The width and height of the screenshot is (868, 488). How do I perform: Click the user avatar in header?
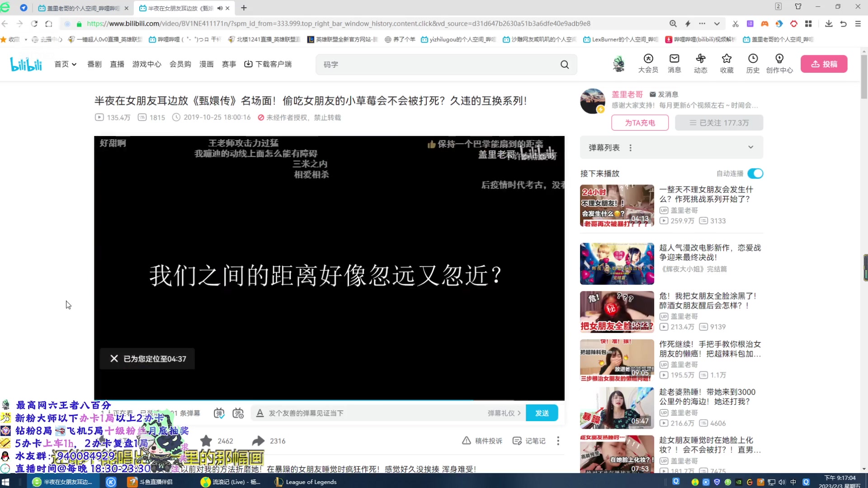(x=618, y=64)
